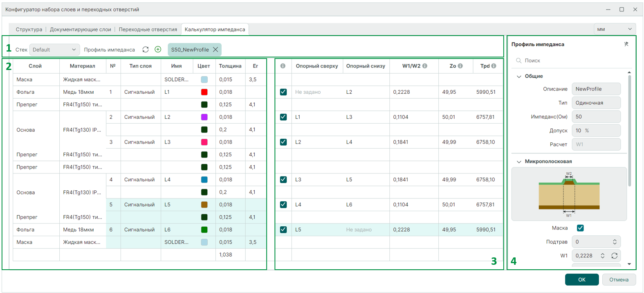Add a new impedance profile with plus icon
This screenshot has height=293, width=644.
point(158,50)
